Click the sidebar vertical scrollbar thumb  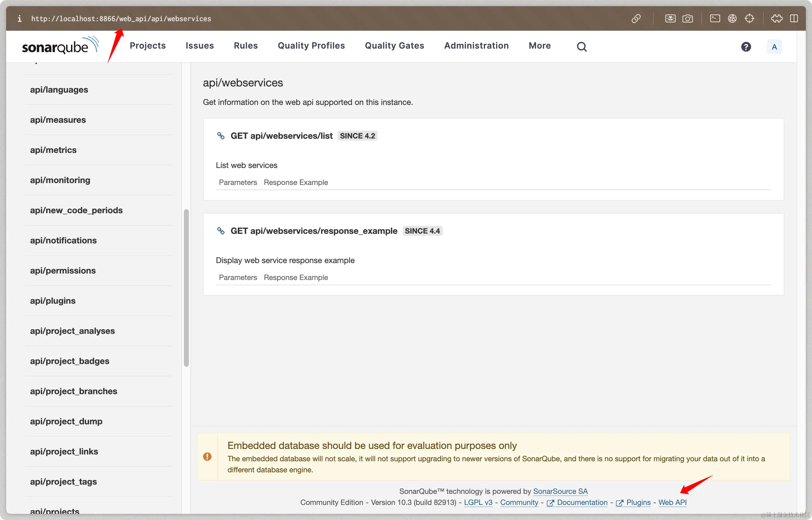pos(186,287)
